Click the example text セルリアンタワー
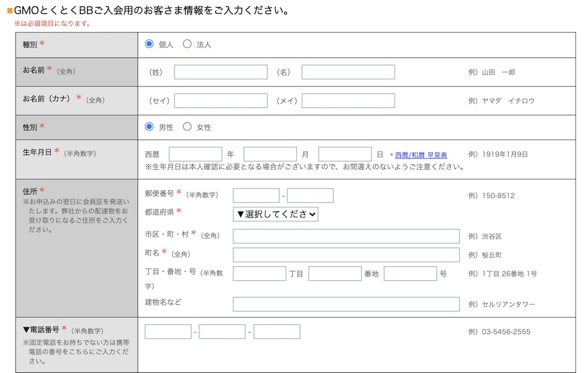This screenshot has width=588, height=373. pos(508,304)
